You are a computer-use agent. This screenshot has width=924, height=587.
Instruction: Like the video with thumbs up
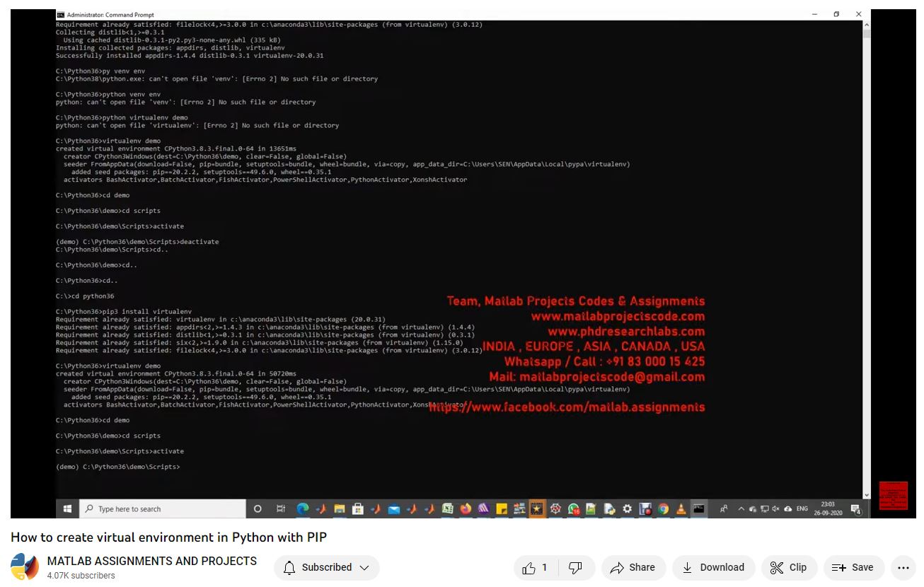tap(536, 567)
